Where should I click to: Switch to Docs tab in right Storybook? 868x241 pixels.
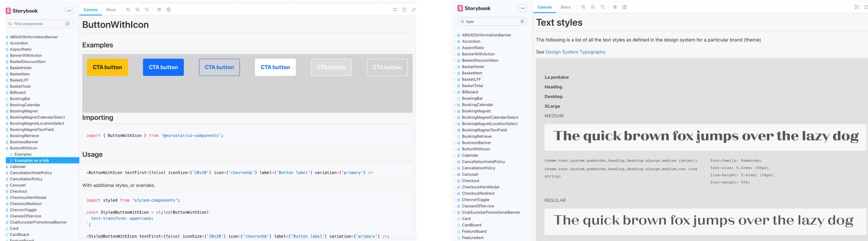coord(566,7)
